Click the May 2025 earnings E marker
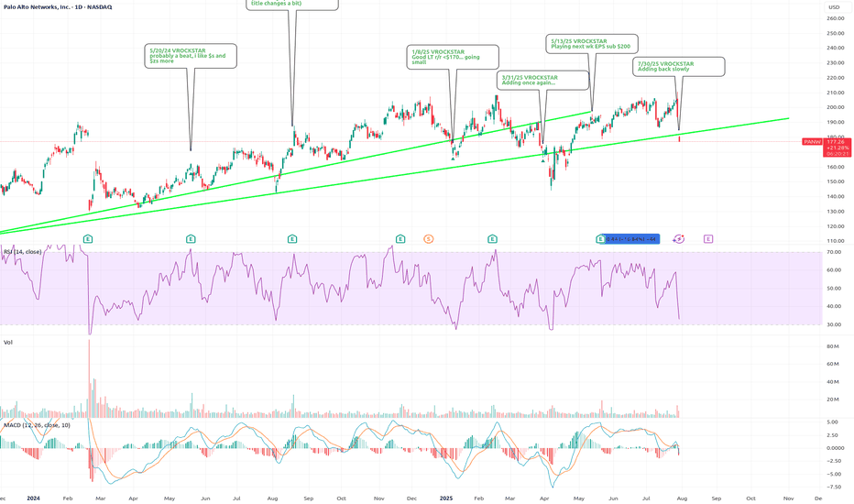The image size is (854, 504). [600, 238]
